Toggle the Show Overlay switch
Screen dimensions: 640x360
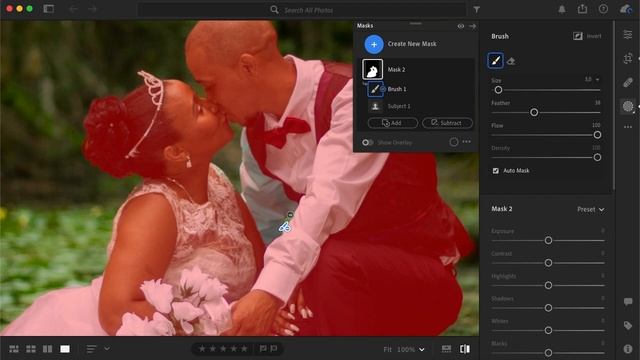click(367, 142)
